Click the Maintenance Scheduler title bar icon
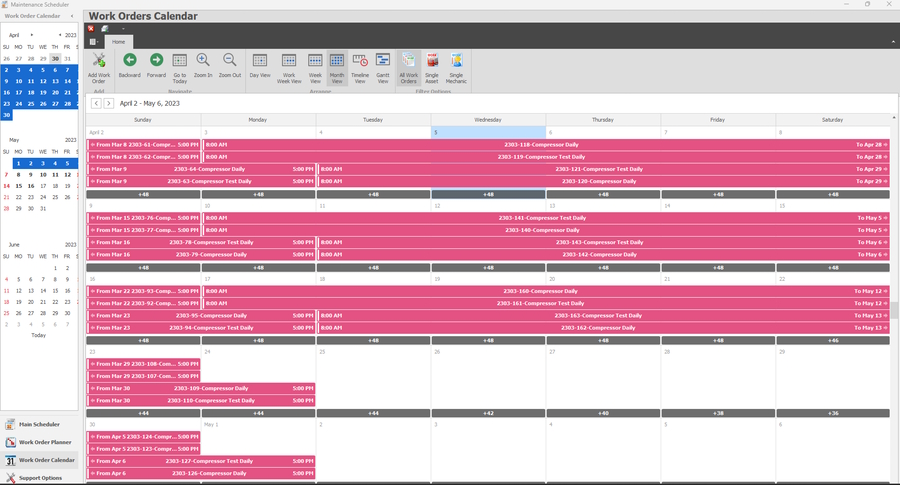 point(5,4)
